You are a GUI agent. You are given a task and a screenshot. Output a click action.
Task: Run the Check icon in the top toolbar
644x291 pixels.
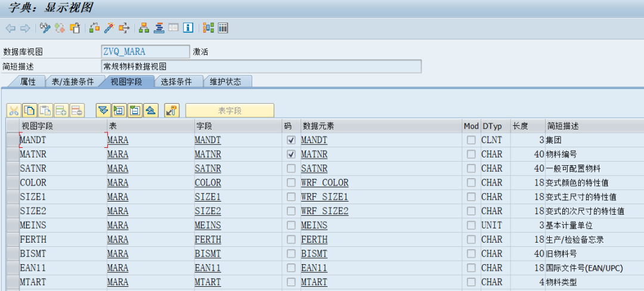coord(94,28)
